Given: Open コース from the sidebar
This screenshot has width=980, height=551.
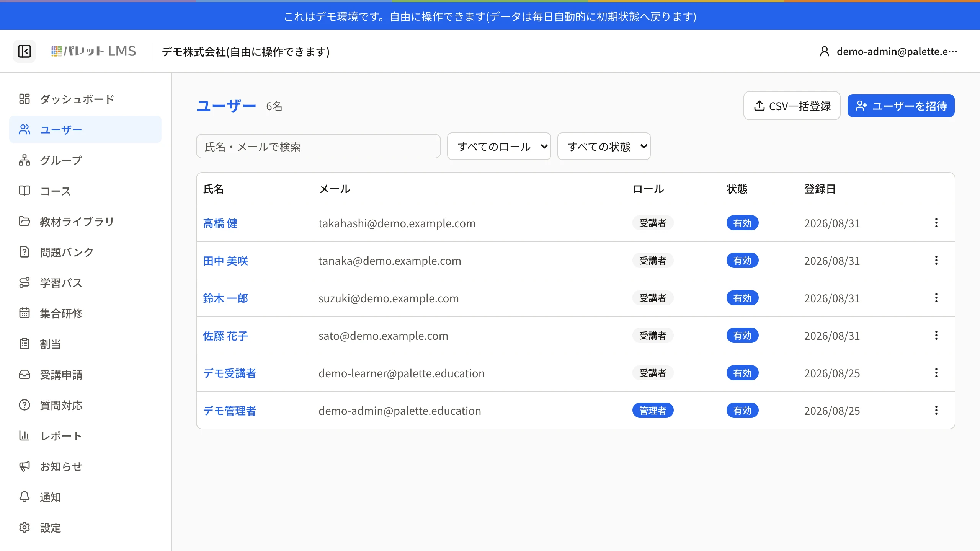Looking at the screenshot, I should [85, 191].
